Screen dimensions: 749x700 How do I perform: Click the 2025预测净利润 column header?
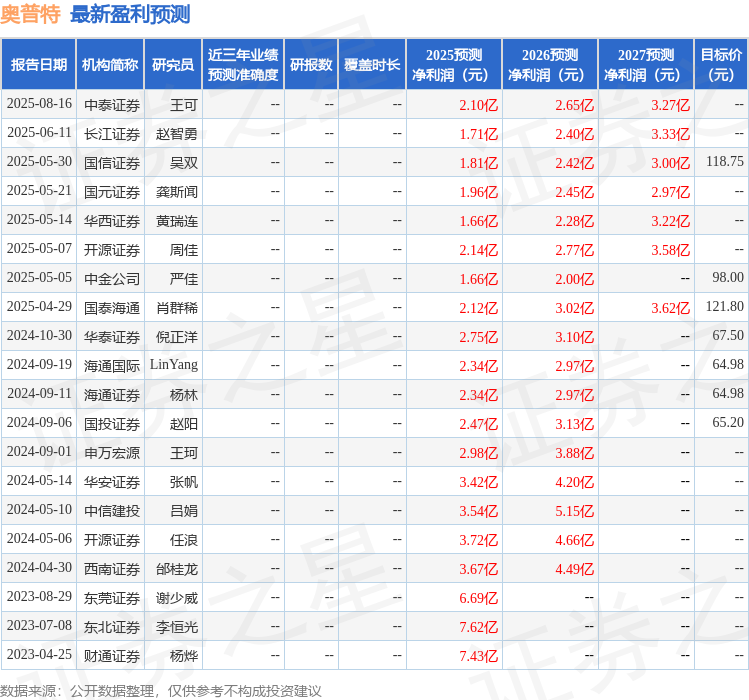click(x=454, y=65)
